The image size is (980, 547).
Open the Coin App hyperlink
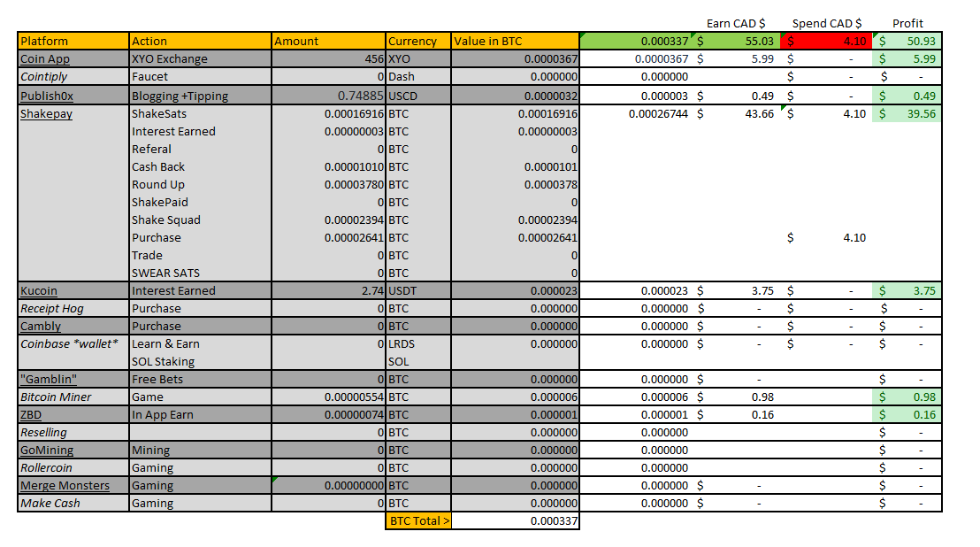(45, 58)
